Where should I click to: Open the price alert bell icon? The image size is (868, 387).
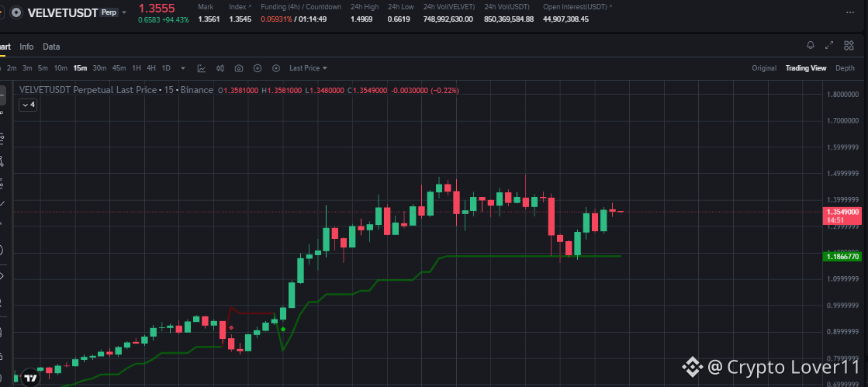811,46
